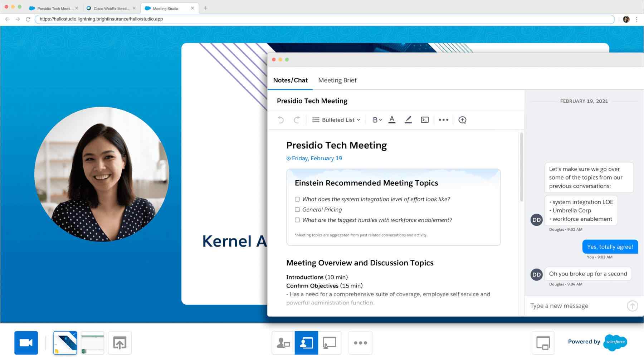
Task: Click the picture-in-picture window icon
Action: coord(543,343)
